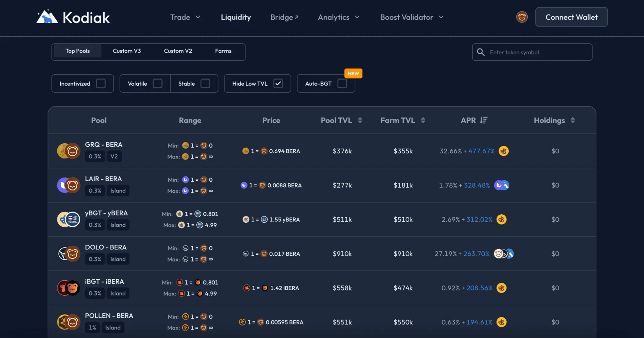Enable the Volatile checkbox
The image size is (644, 338).
(158, 83)
